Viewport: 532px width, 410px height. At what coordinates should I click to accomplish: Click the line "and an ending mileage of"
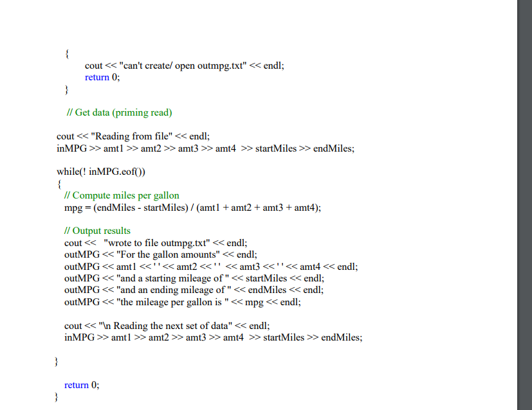coord(194,290)
